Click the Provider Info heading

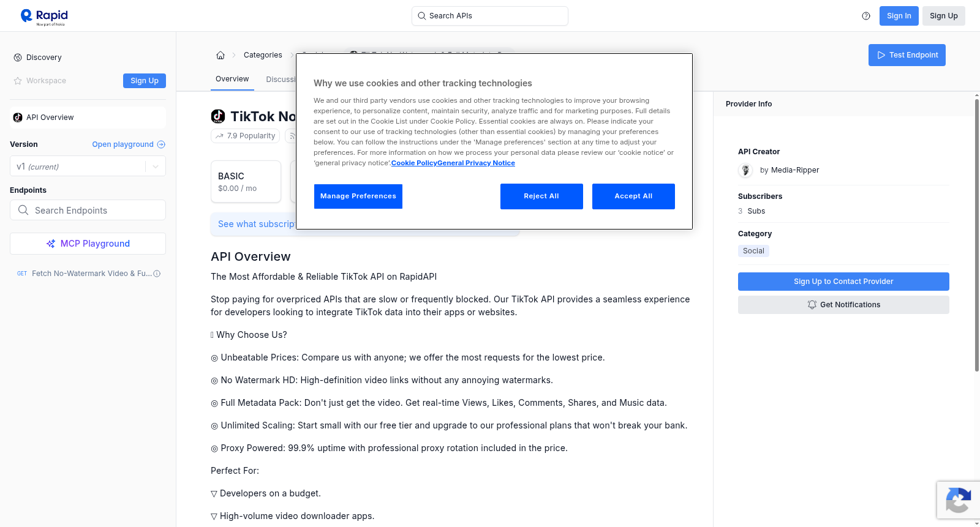coord(748,104)
